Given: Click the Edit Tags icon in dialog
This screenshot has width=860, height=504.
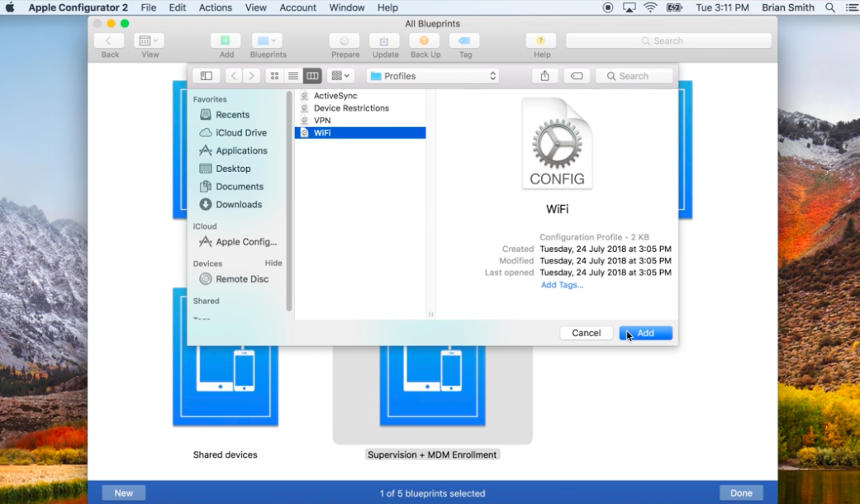Looking at the screenshot, I should click(577, 76).
